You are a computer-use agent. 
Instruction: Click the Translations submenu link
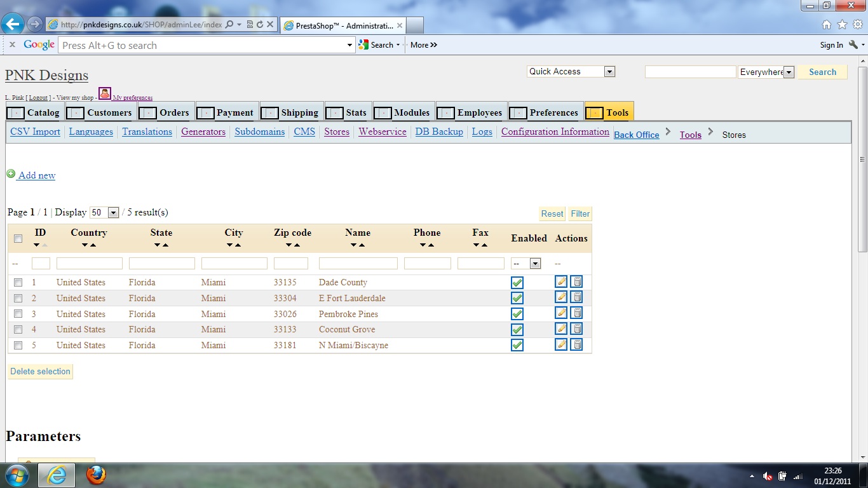147,132
